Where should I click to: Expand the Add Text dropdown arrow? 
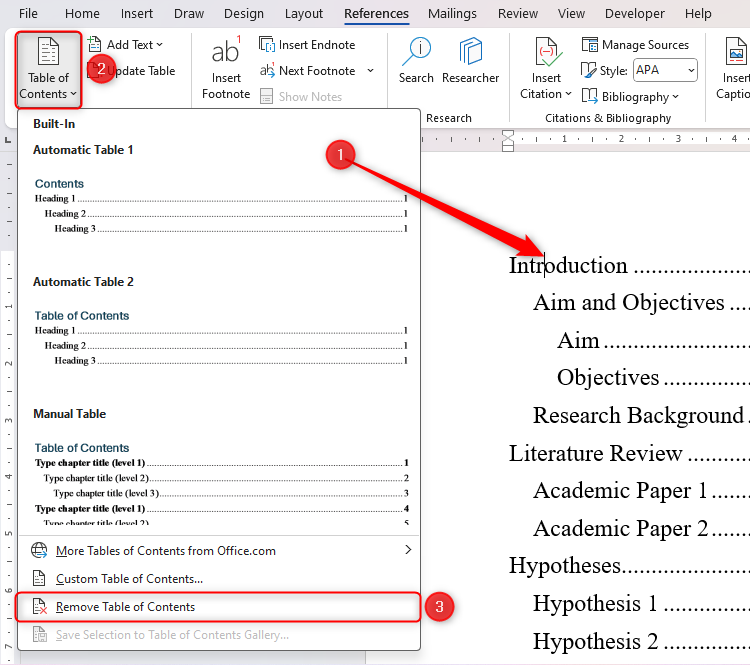coord(159,44)
